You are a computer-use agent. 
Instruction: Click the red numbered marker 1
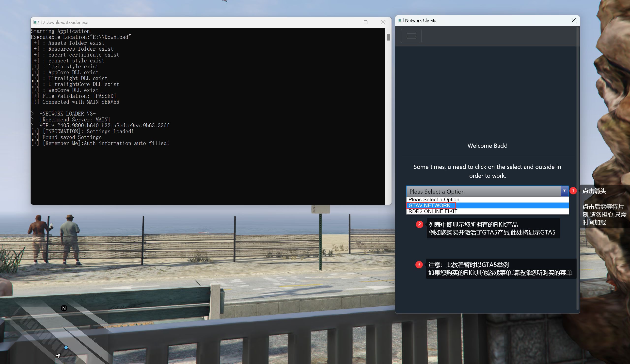tap(573, 191)
